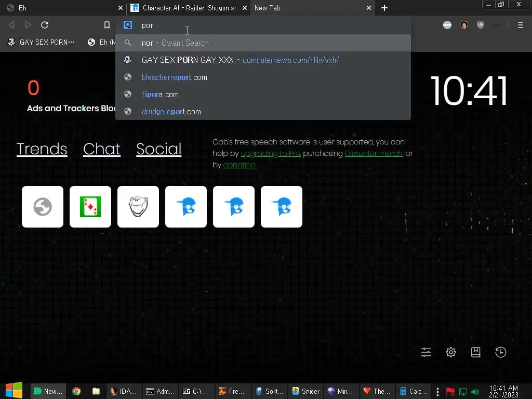The width and height of the screenshot is (532, 399).
Task: Open the Eh bookmark in bookmarks bar
Action: (x=101, y=42)
